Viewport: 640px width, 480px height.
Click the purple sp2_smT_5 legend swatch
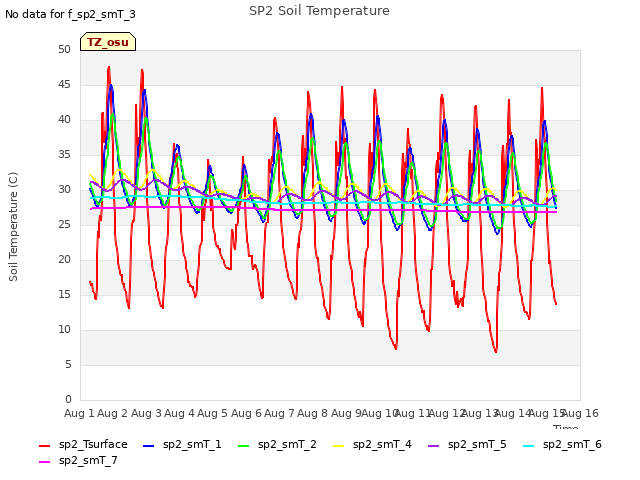click(x=433, y=446)
